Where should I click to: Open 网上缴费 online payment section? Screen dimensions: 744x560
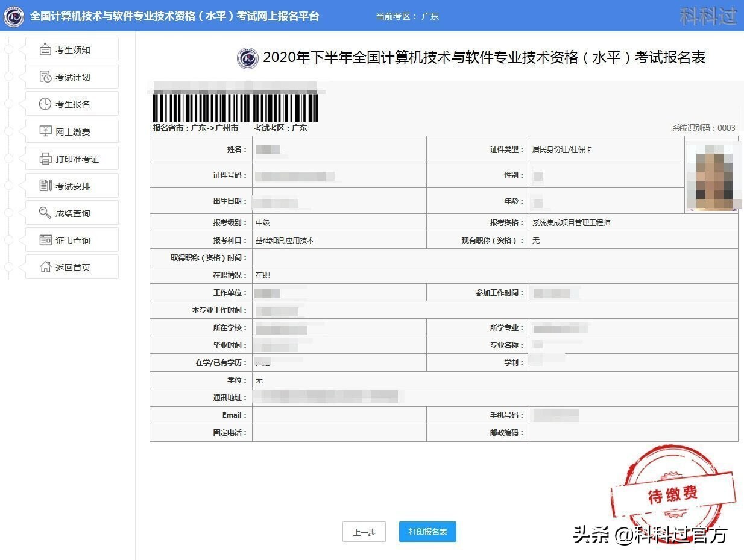tap(71, 131)
